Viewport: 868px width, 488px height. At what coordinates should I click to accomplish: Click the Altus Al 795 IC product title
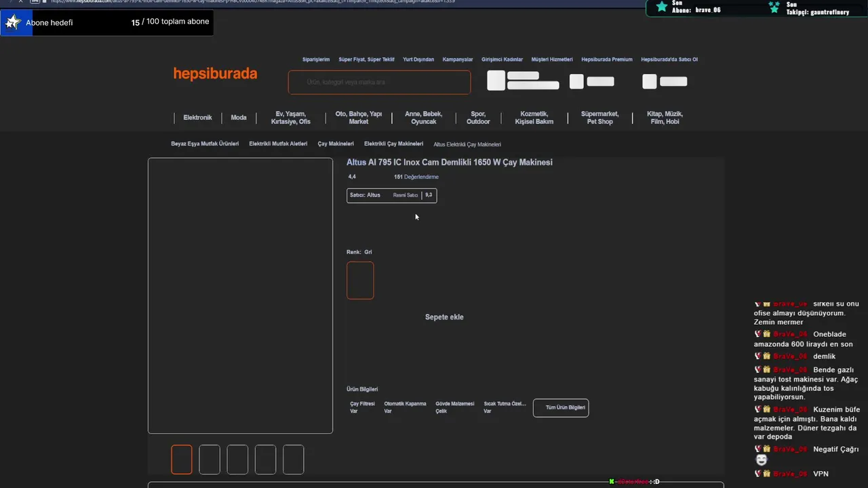(450, 163)
